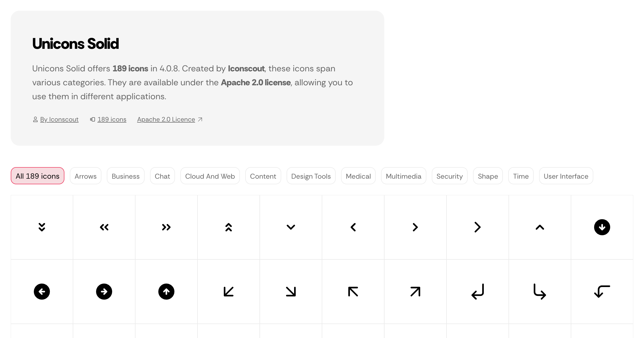Open the Apache 2.0 Licence link
Screen dimensions: 644x338
pyautogui.click(x=166, y=119)
